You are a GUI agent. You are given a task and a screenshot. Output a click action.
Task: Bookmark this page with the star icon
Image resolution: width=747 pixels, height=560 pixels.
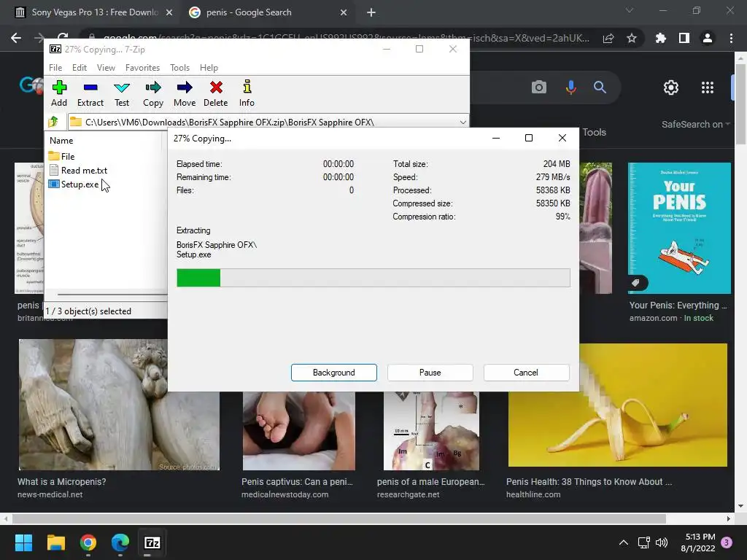[632, 38]
